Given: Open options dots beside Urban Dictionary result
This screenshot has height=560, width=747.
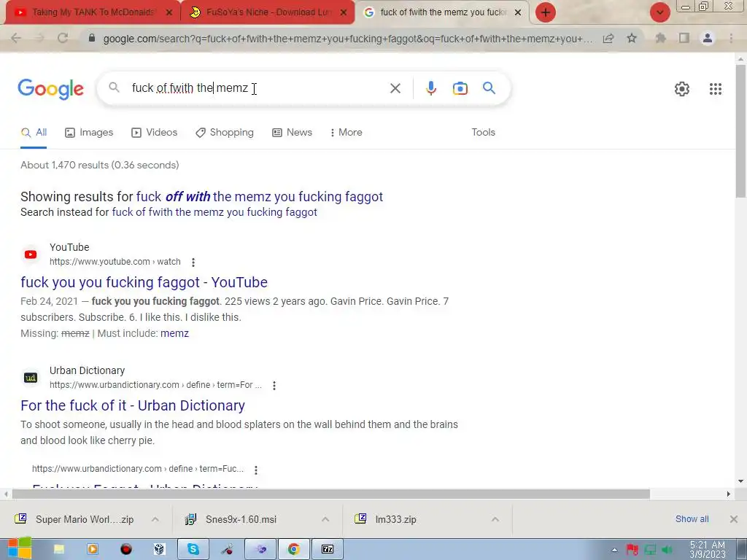Looking at the screenshot, I should [x=274, y=386].
